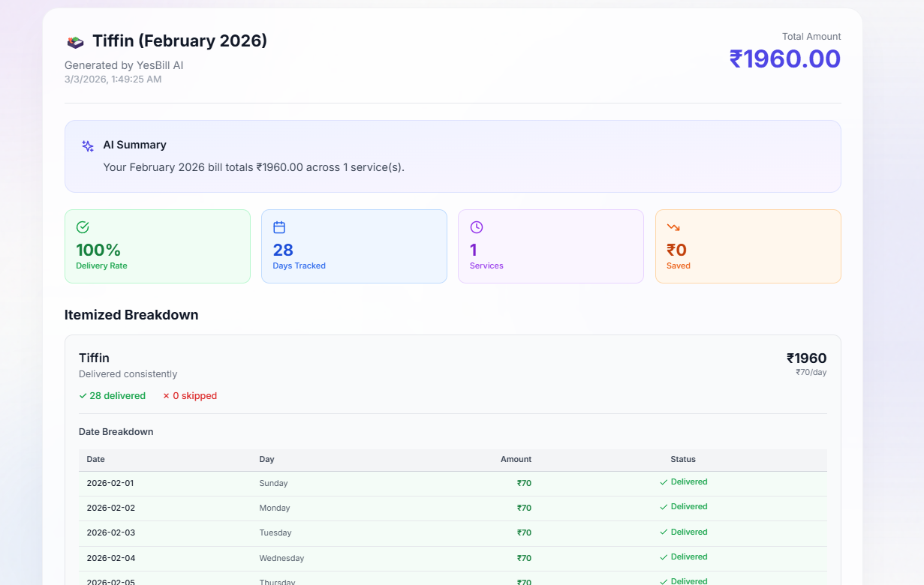This screenshot has height=585, width=924.
Task: Click the 2026-02-03 date cell
Action: point(110,532)
